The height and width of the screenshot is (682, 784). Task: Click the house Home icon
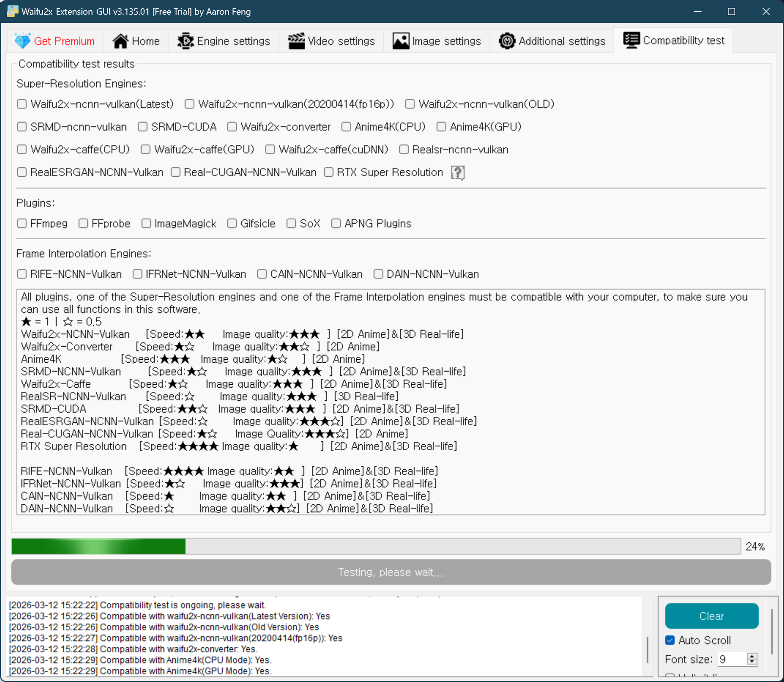tap(121, 41)
